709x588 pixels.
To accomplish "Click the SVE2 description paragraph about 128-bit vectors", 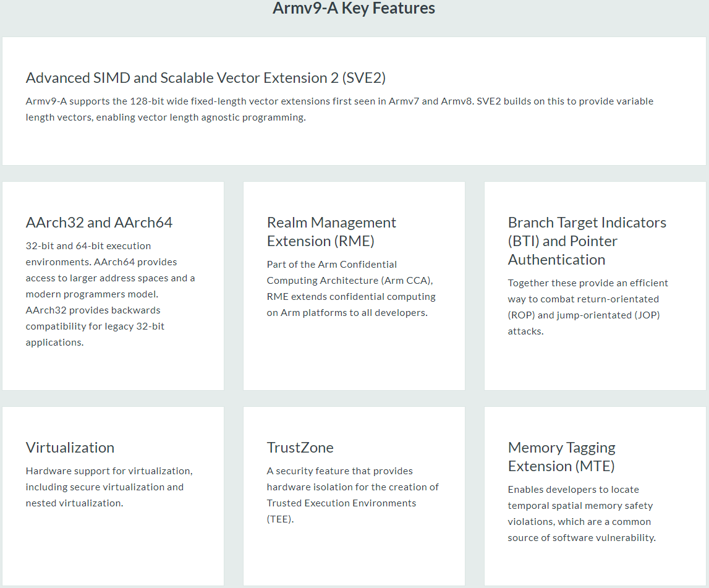I will pos(339,109).
